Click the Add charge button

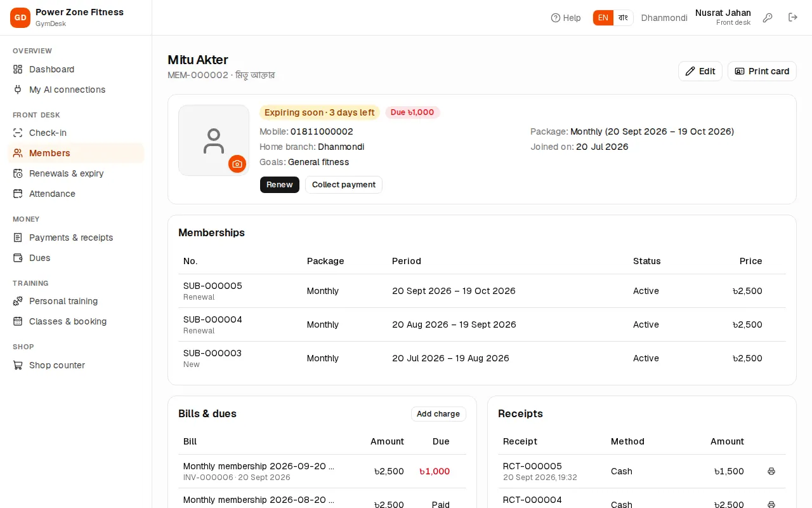point(438,414)
